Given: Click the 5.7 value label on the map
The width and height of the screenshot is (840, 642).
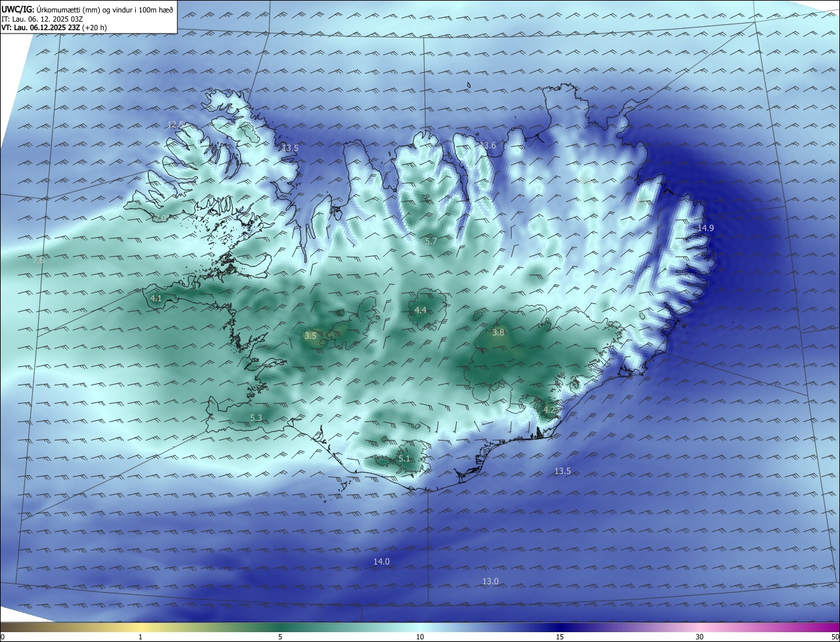Looking at the screenshot, I should [430, 242].
